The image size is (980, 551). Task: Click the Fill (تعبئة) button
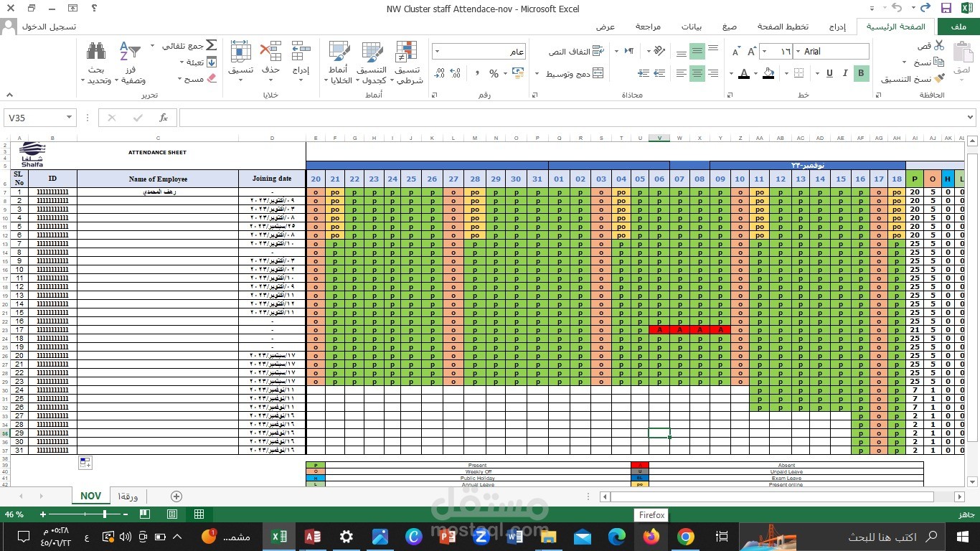point(201,62)
